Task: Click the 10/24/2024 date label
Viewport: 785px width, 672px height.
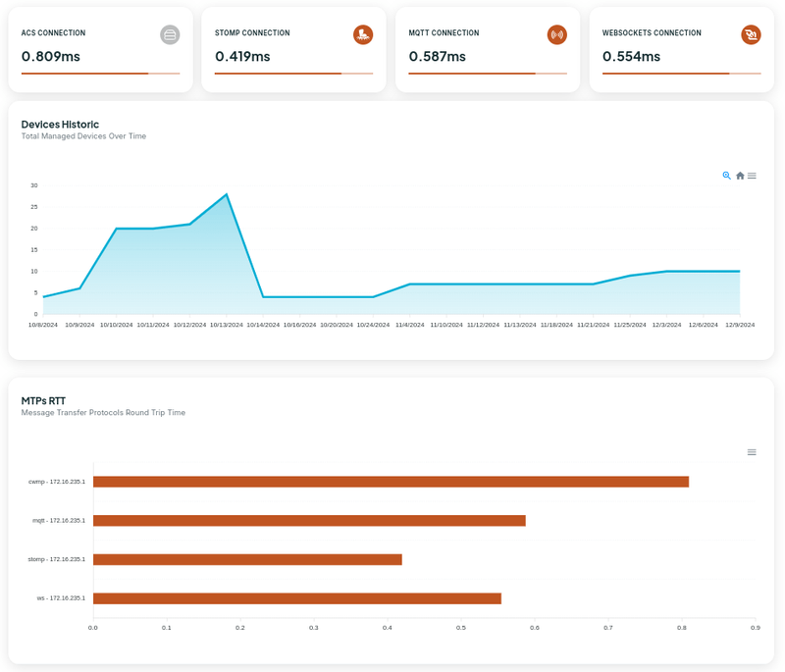Action: click(x=373, y=325)
